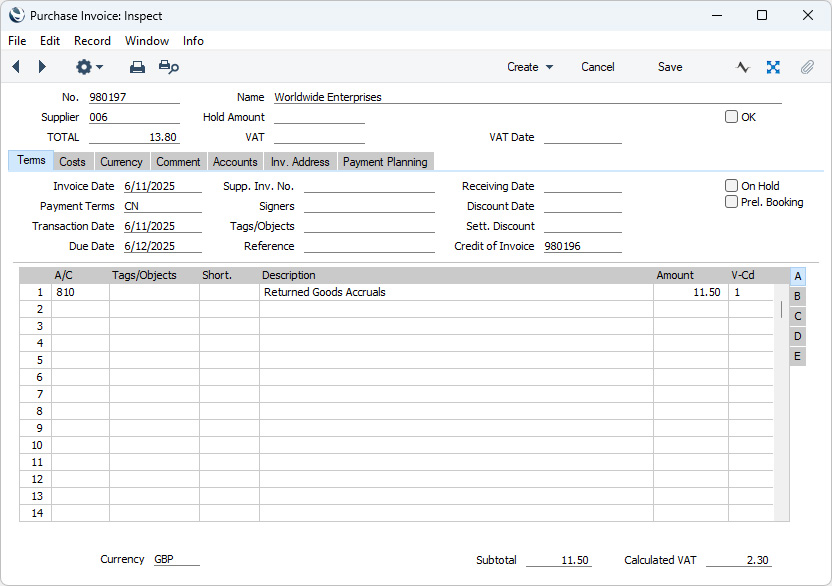
Task: Open the File menu
Action: point(17,41)
